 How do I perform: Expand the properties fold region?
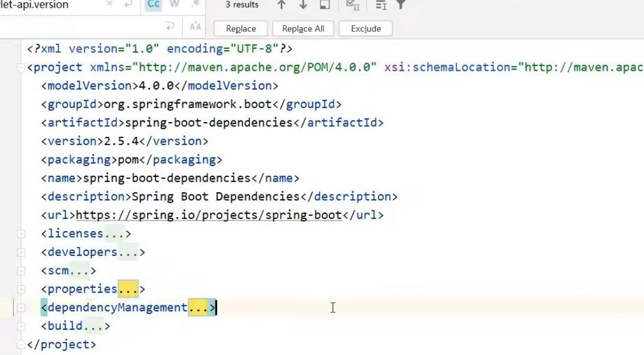[x=21, y=290]
